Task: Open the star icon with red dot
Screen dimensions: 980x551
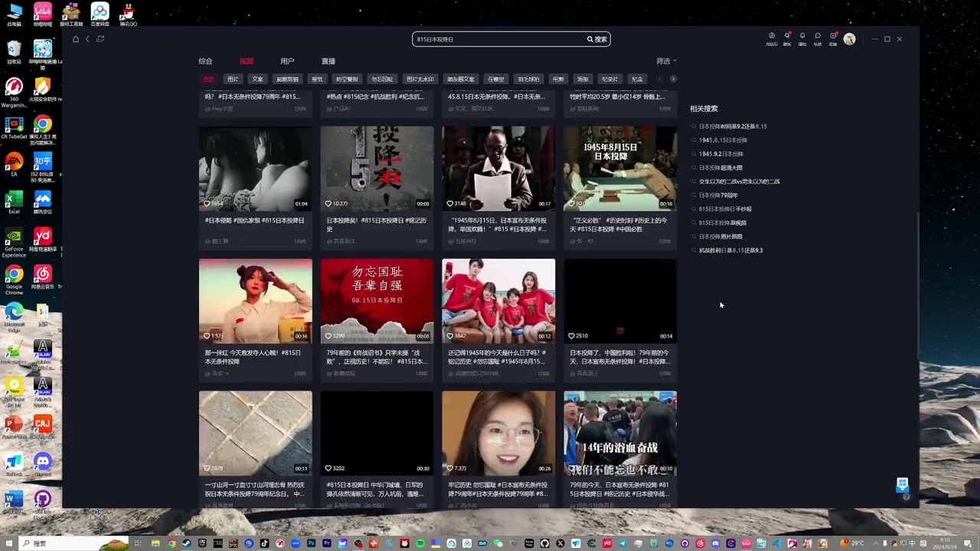Action: pyautogui.click(x=787, y=37)
